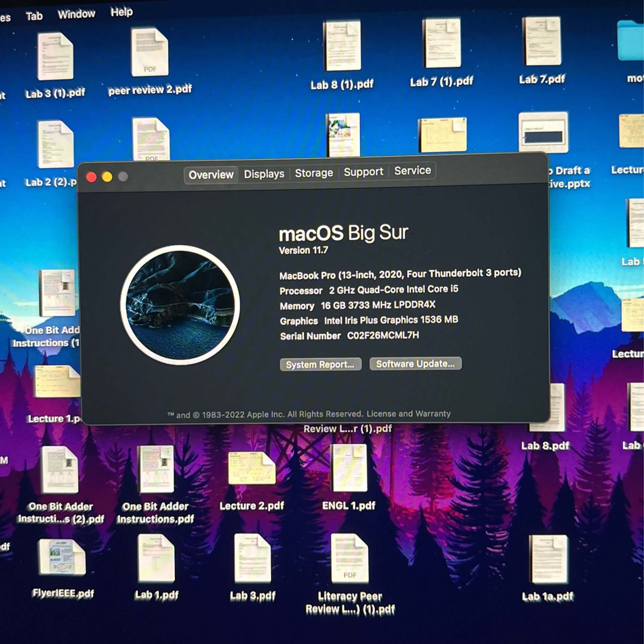The image size is (644, 644).
Task: Click the Intel Iris Plus Graphics text
Action: (x=391, y=320)
